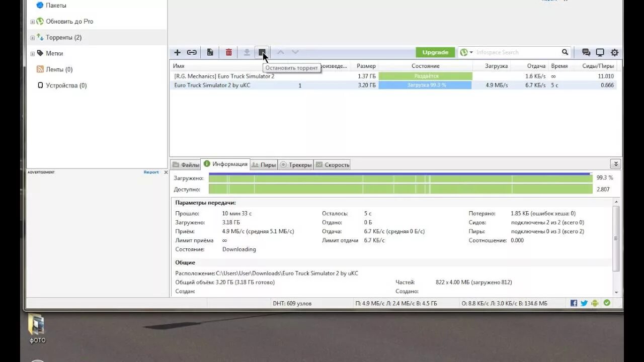Sort by Загрузка column header
Screen dimensions: 644x362
496,66
